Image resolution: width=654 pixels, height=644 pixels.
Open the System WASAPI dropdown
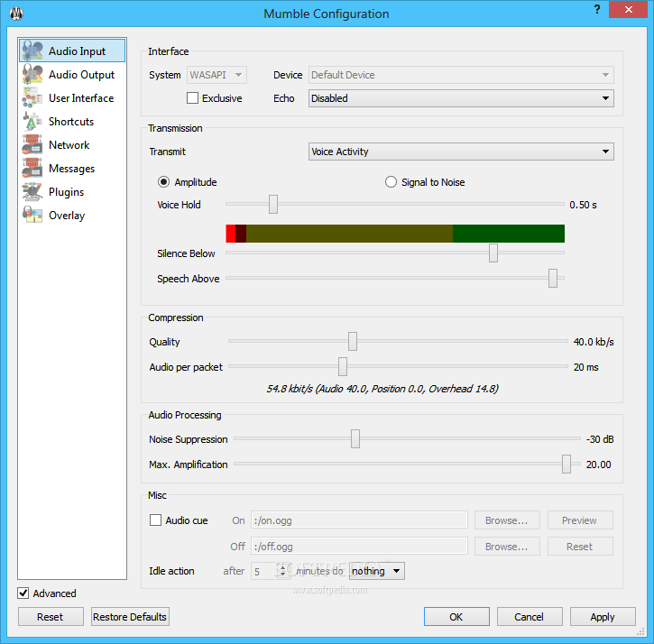[216, 75]
